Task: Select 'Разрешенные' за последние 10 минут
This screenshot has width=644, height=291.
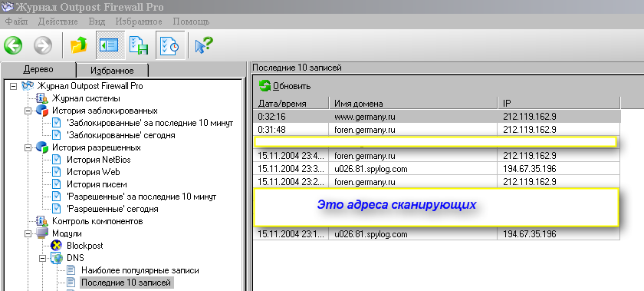Action: pos(141,197)
